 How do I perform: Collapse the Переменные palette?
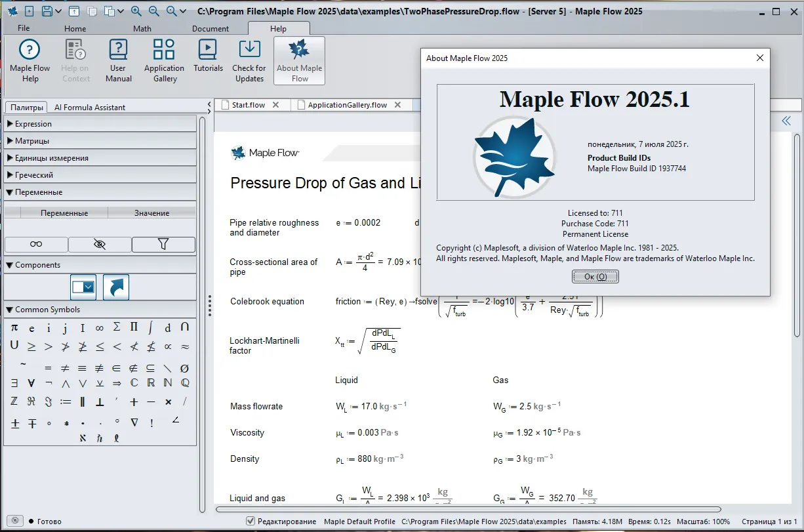click(x=100, y=192)
